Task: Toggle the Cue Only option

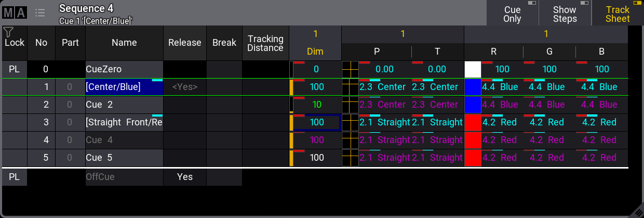Action: pyautogui.click(x=512, y=13)
